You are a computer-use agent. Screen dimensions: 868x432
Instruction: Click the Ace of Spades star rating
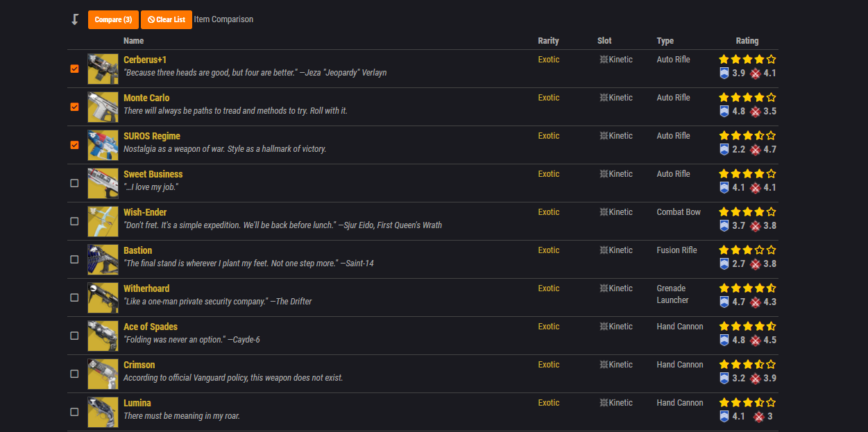(747, 326)
